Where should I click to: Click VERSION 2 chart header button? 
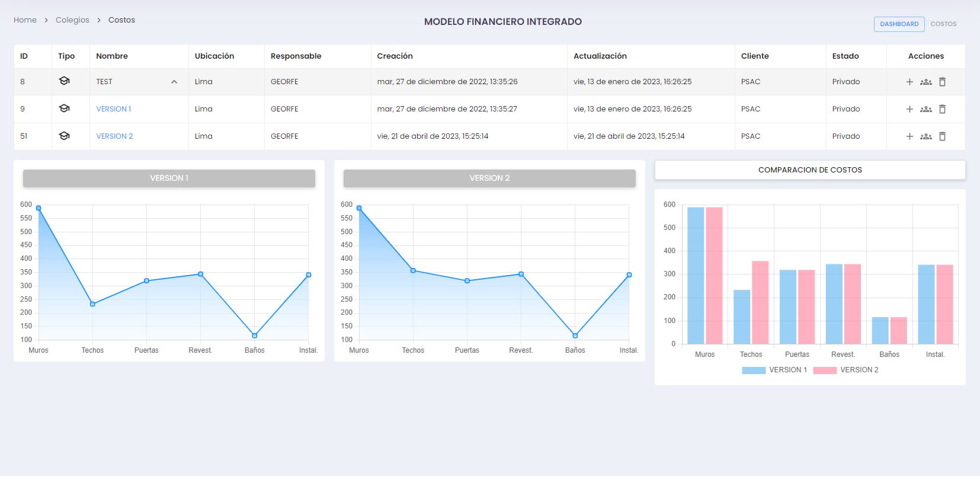489,178
